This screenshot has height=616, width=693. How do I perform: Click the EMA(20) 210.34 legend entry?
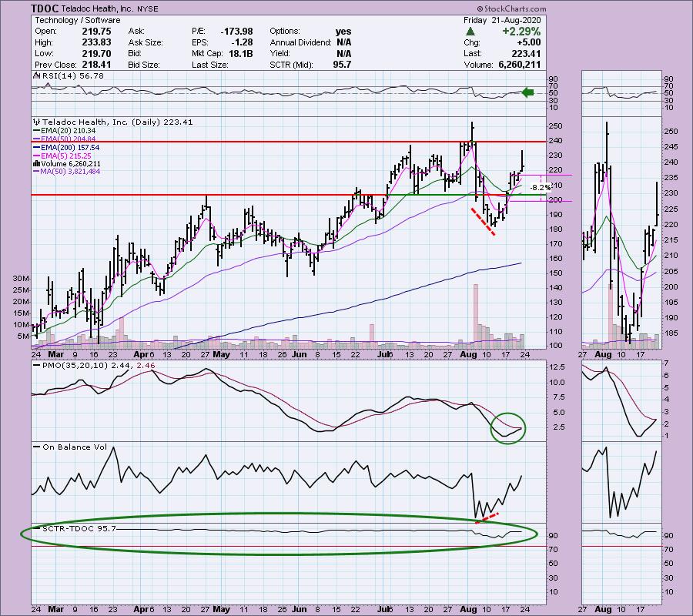pyautogui.click(x=68, y=131)
